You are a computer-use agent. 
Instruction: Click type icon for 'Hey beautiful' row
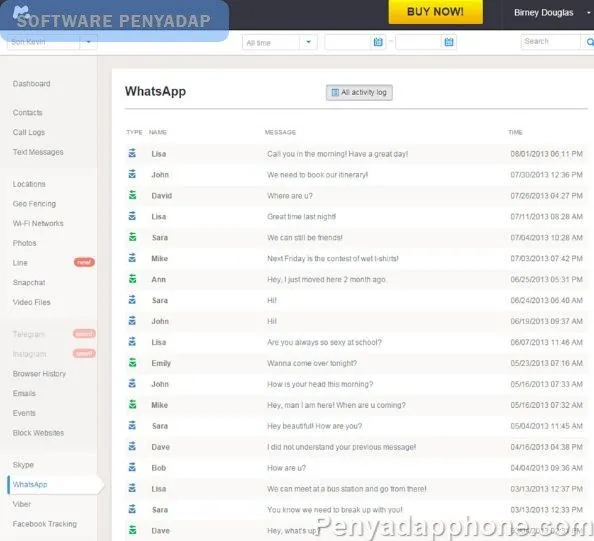coord(132,425)
